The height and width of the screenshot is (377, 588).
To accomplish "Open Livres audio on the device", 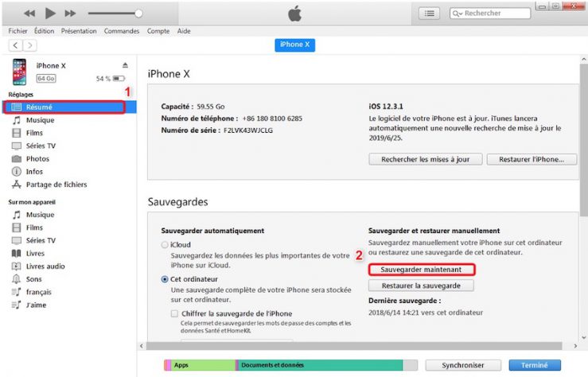I will pos(45,266).
